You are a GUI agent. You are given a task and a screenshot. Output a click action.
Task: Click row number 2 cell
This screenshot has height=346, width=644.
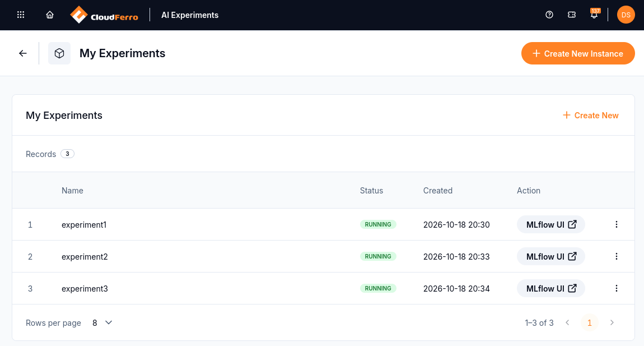point(30,257)
